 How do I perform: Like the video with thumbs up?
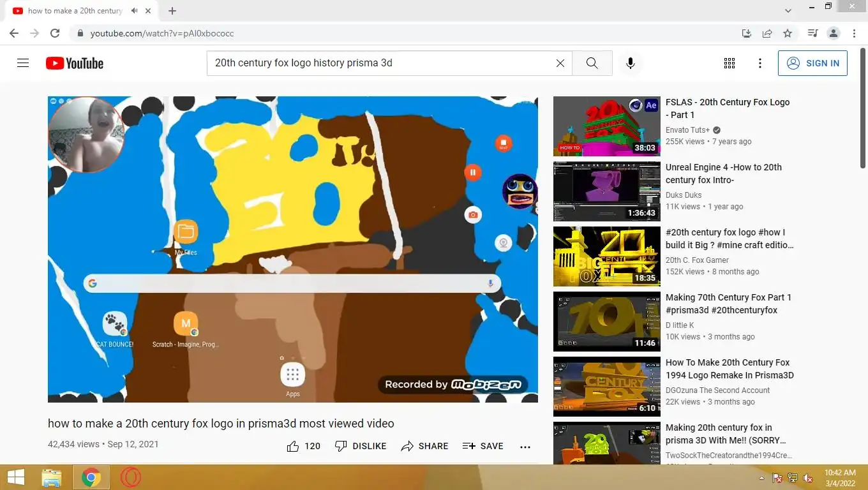point(304,446)
